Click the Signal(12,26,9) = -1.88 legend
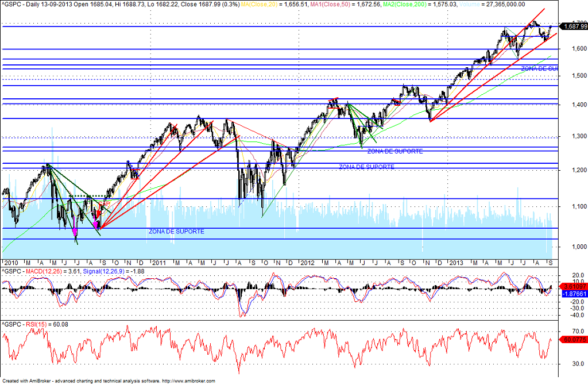The image size is (588, 384). 113,271
